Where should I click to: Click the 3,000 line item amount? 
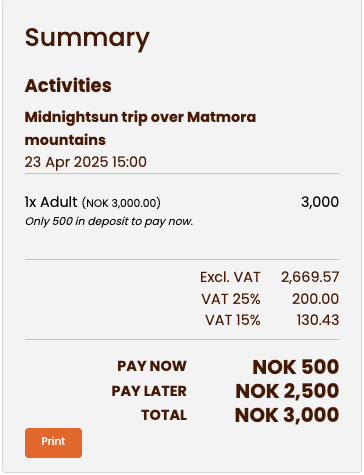pos(320,202)
